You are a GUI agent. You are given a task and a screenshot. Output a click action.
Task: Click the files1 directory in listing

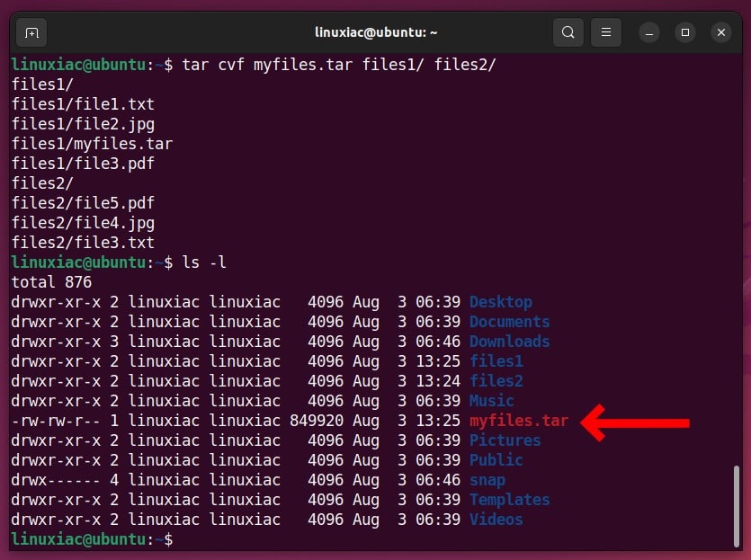click(x=496, y=360)
